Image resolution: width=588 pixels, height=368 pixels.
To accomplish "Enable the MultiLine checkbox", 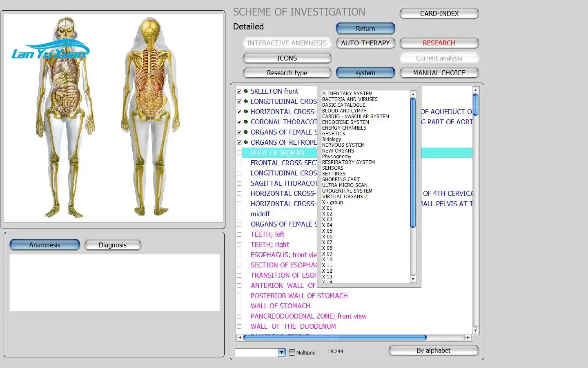I will [x=292, y=352].
